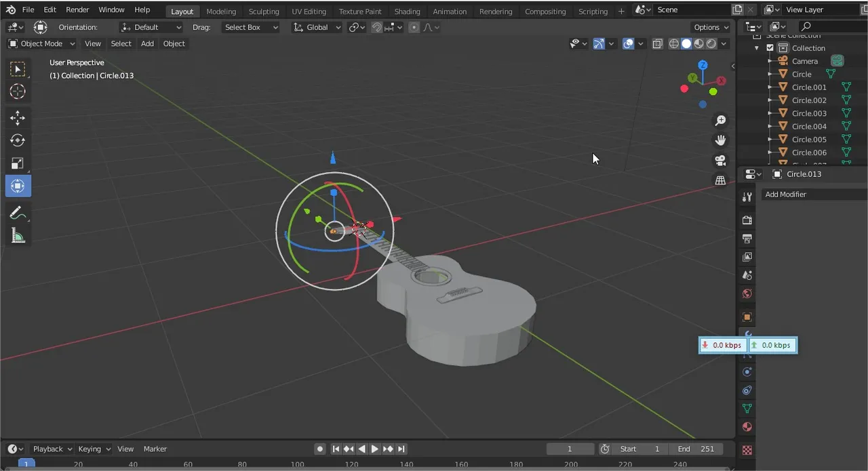Open the Orientation Default dropdown

coord(151,27)
